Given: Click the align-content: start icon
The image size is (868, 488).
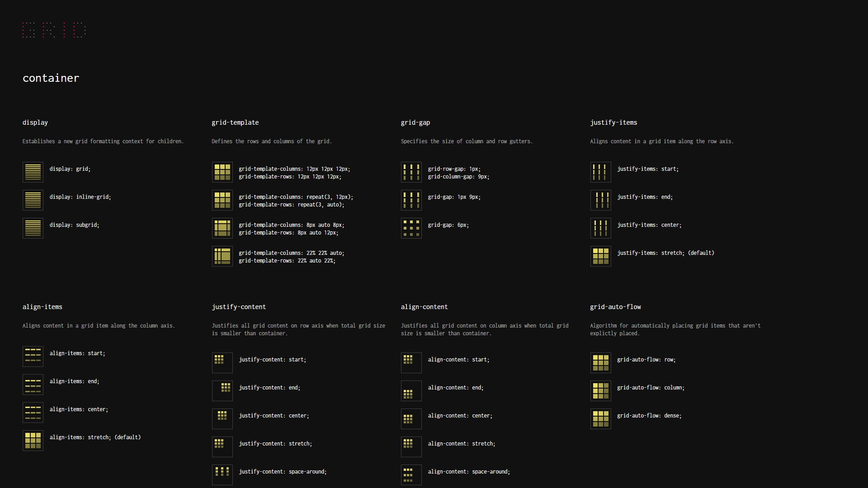Looking at the screenshot, I should pyautogui.click(x=411, y=363).
